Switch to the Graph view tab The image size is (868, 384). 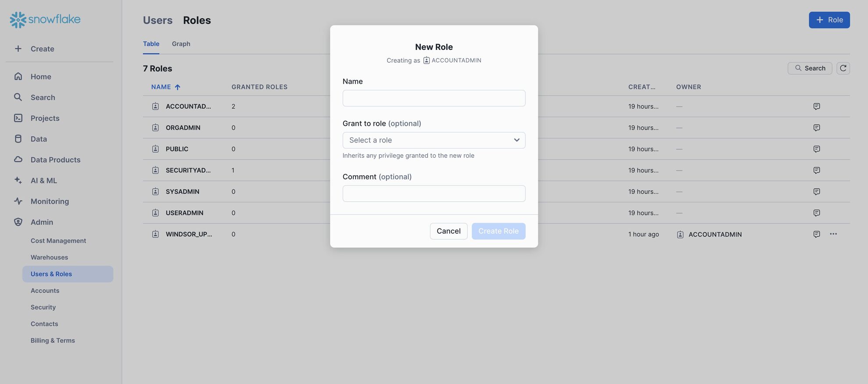click(x=181, y=44)
